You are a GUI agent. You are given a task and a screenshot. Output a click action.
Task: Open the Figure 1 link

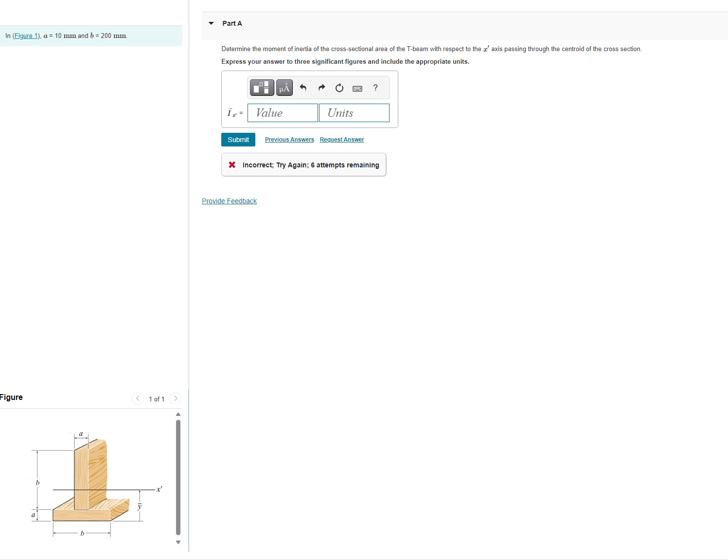pyautogui.click(x=26, y=36)
